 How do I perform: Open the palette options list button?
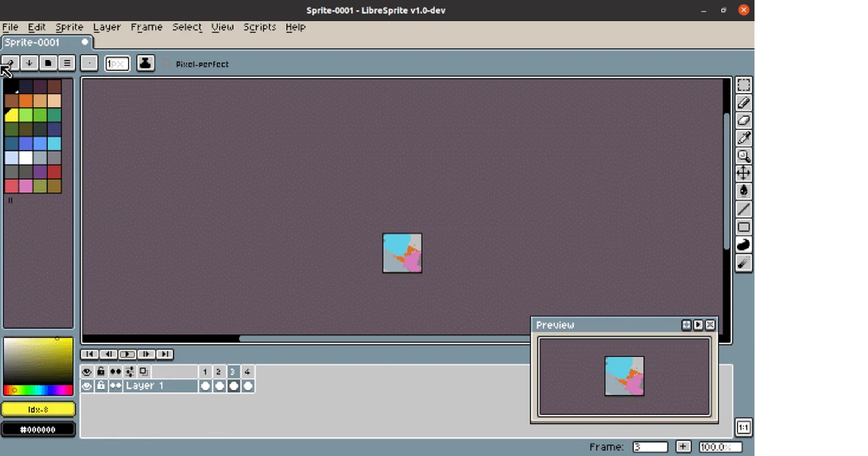67,63
